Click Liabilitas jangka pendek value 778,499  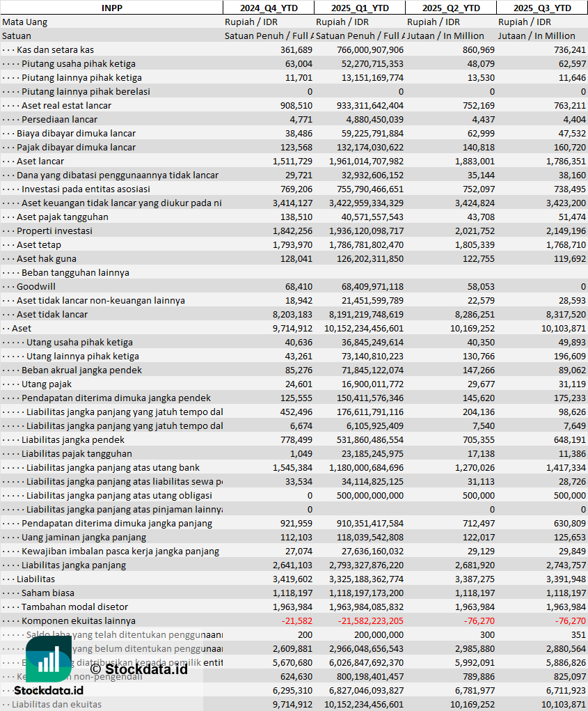pyautogui.click(x=296, y=440)
